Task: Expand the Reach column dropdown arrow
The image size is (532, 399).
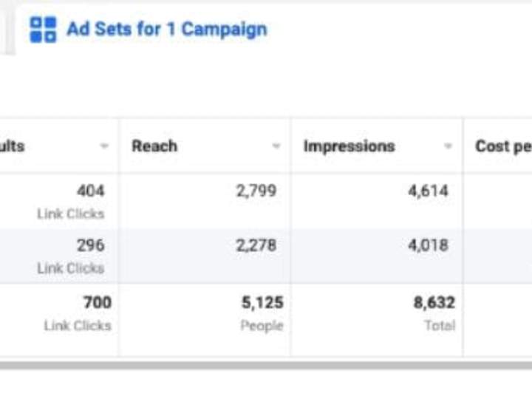Action: (x=276, y=146)
